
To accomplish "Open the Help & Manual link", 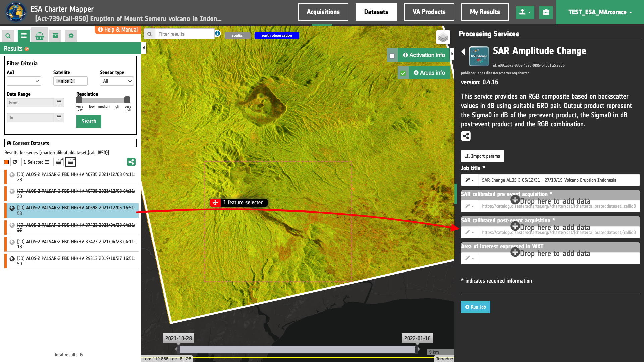I will click(x=117, y=29).
